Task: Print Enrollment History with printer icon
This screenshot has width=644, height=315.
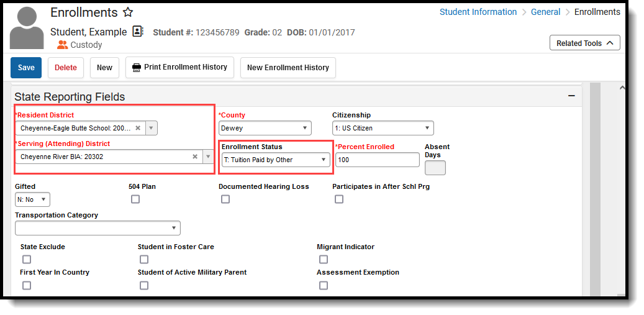Action: click(179, 67)
